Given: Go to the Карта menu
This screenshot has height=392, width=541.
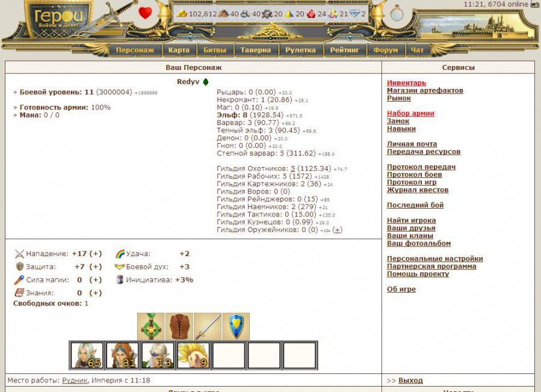Looking at the screenshot, I should 179,50.
